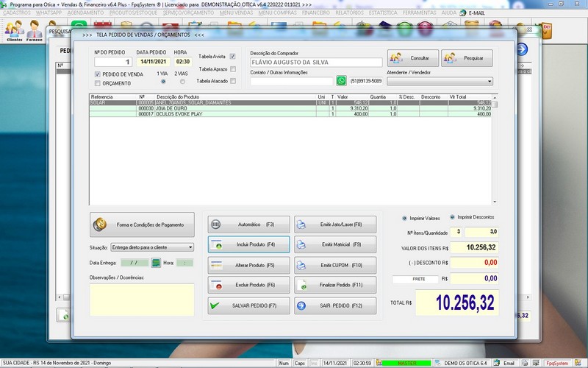
Task: Open the Clientes toolbar icon
Action: click(14, 30)
